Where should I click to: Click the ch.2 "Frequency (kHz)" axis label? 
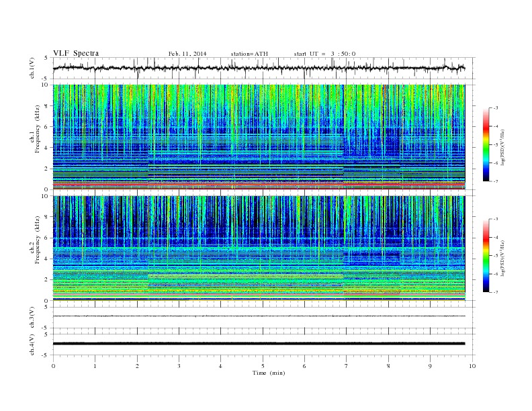(38, 239)
